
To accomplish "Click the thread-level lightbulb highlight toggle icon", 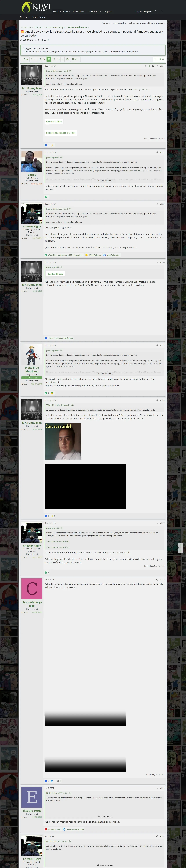I will tap(161, 59).
